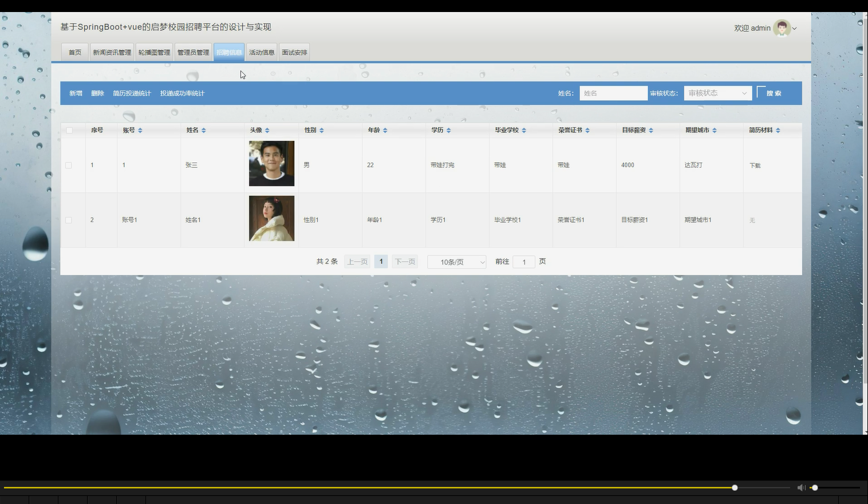Sort table by 账号 column arrows
The width and height of the screenshot is (868, 504).
pos(140,131)
